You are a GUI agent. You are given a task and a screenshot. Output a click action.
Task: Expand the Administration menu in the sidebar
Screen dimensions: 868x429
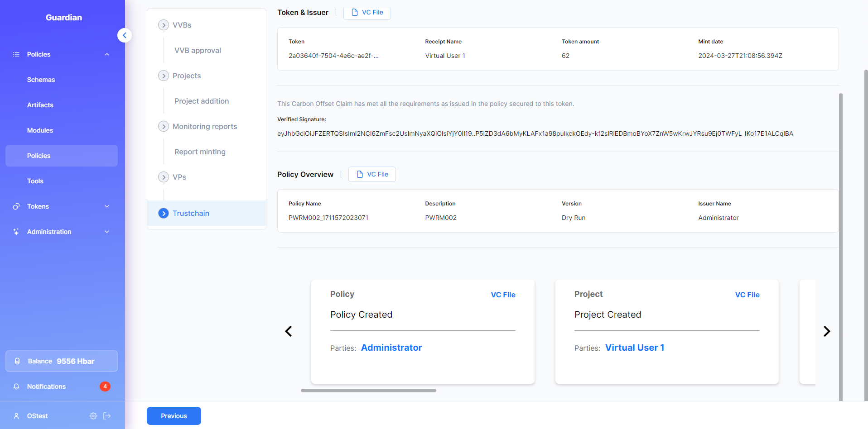(x=107, y=232)
